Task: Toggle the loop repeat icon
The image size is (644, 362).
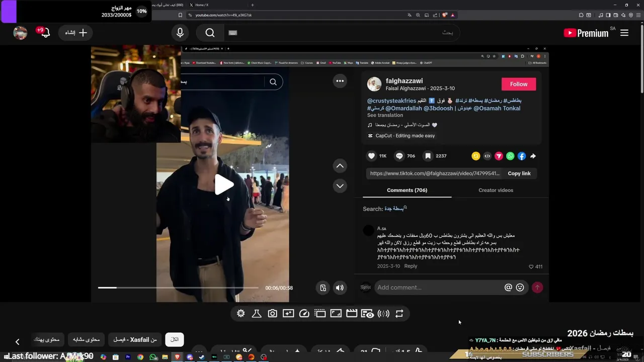Action: tap(399, 314)
